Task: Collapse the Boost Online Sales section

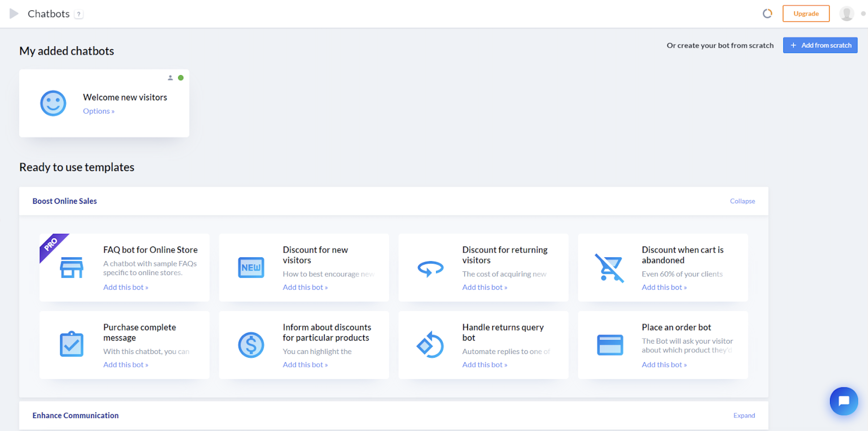Action: tap(742, 201)
